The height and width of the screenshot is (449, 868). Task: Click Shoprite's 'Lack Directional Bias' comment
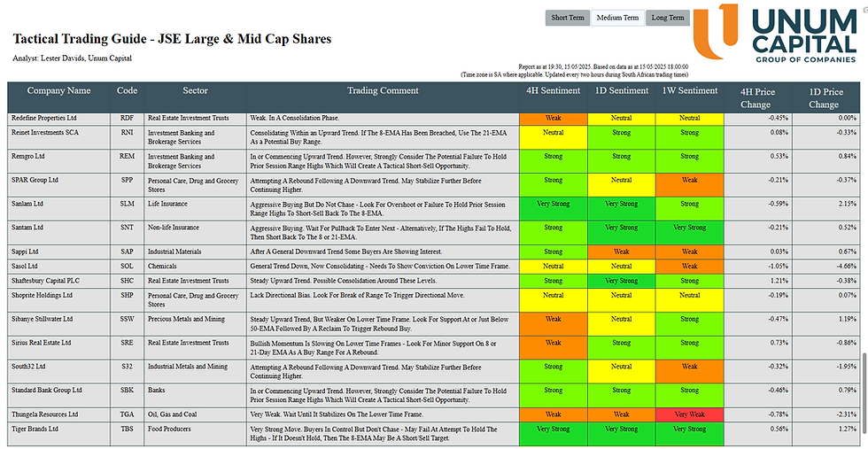click(358, 296)
